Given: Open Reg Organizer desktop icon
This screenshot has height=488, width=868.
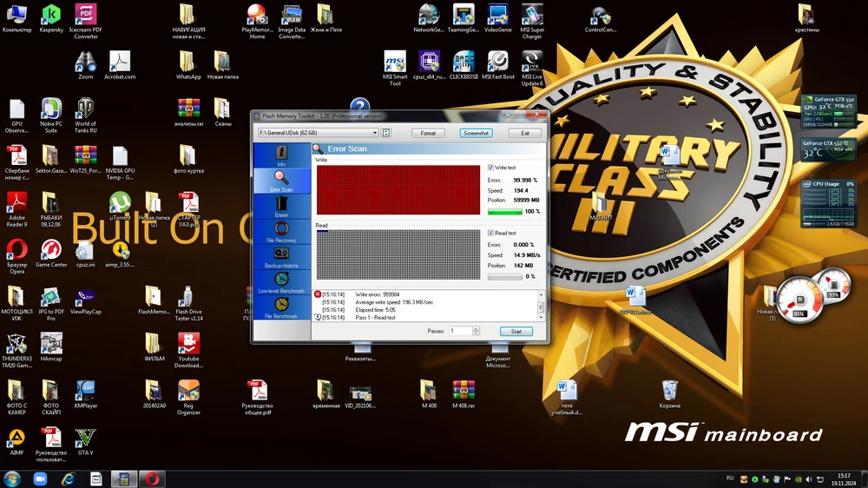Looking at the screenshot, I should [x=188, y=397].
